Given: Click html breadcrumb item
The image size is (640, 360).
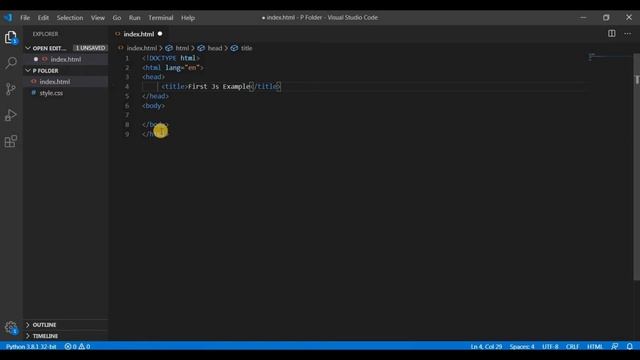Looking at the screenshot, I should click(x=182, y=48).
